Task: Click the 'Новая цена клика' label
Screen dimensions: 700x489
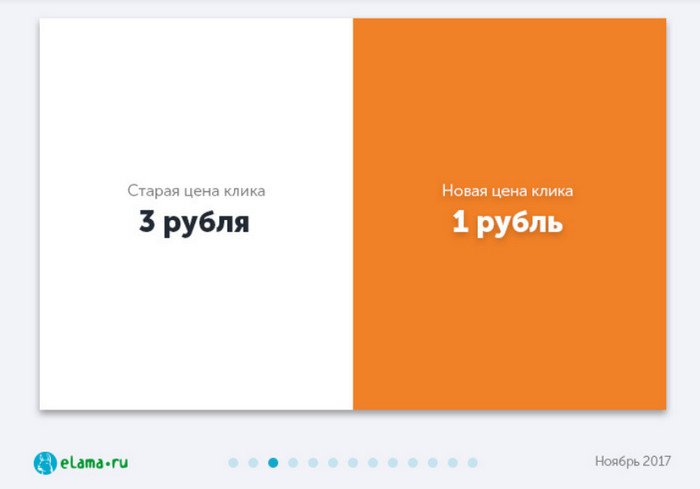Action: point(508,191)
